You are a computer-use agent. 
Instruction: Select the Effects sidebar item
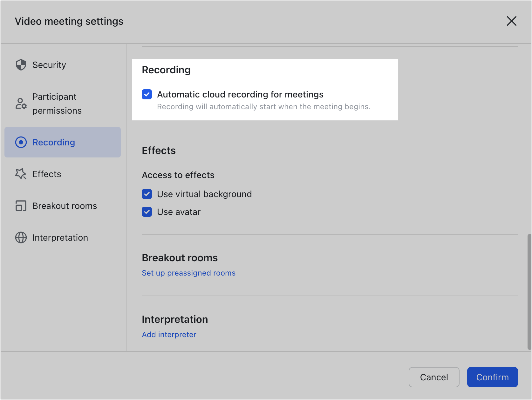[x=47, y=174]
